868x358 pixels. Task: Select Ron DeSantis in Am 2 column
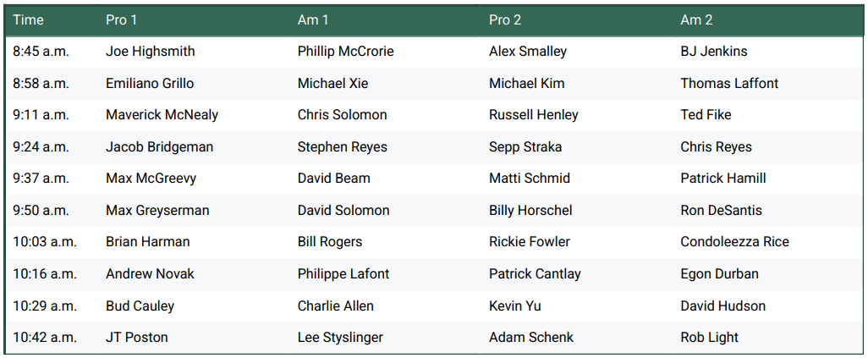click(721, 211)
